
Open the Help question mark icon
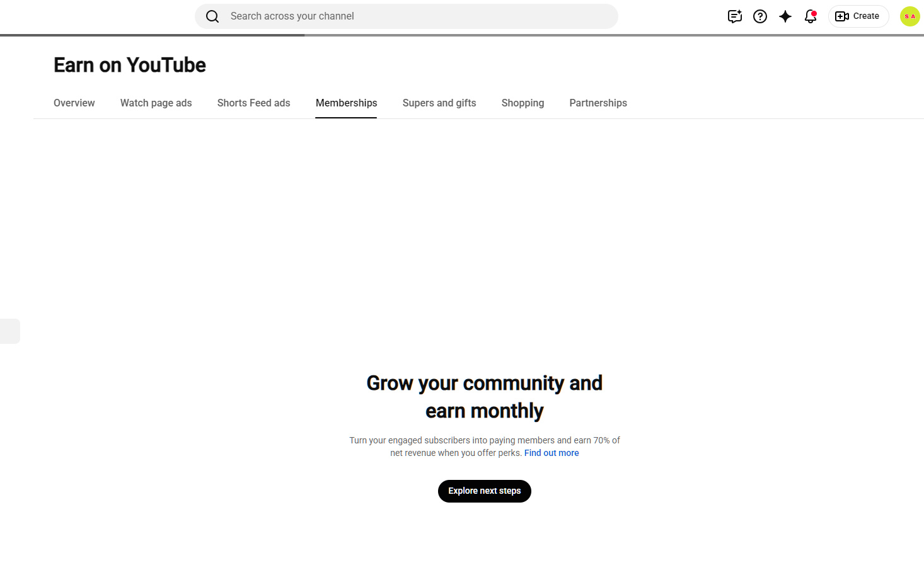[760, 16]
